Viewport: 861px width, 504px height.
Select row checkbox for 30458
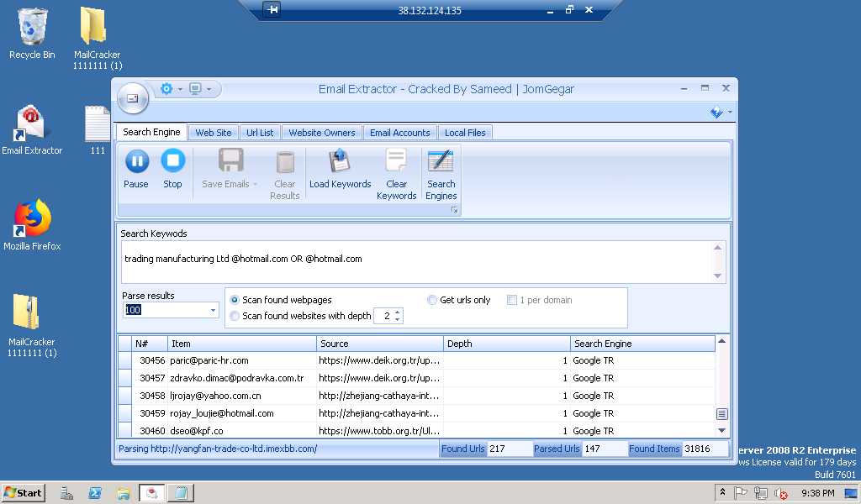[x=125, y=396]
